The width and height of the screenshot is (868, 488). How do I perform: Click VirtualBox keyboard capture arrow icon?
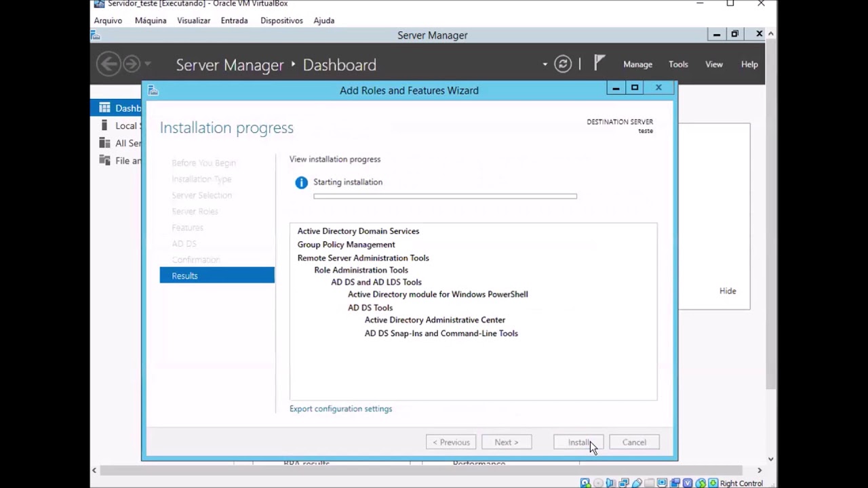point(713,483)
